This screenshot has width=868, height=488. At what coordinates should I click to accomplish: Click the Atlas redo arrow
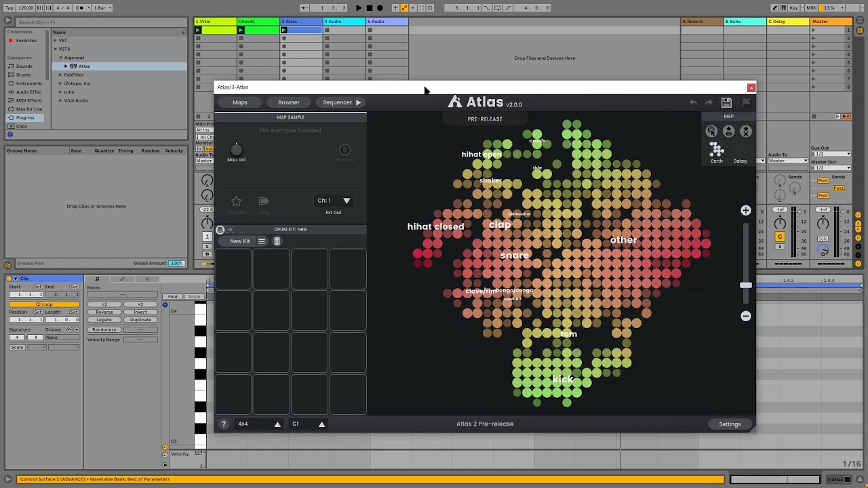pos(709,102)
